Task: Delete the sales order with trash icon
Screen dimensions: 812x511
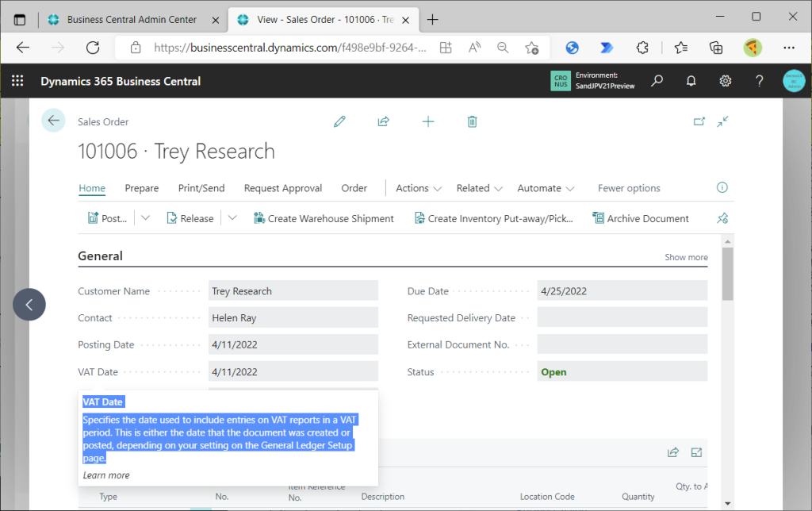Action: (473, 121)
